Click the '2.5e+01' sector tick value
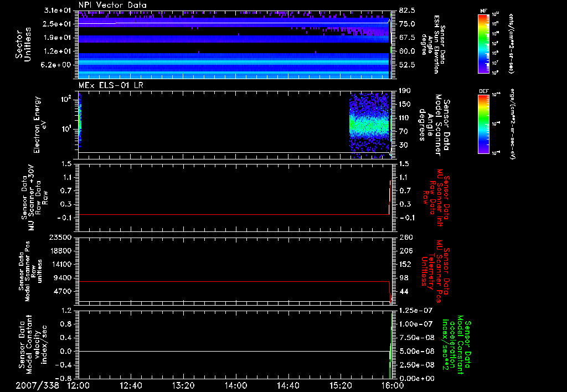Image resolution: width=567 pixels, height=392 pixels. click(57, 24)
